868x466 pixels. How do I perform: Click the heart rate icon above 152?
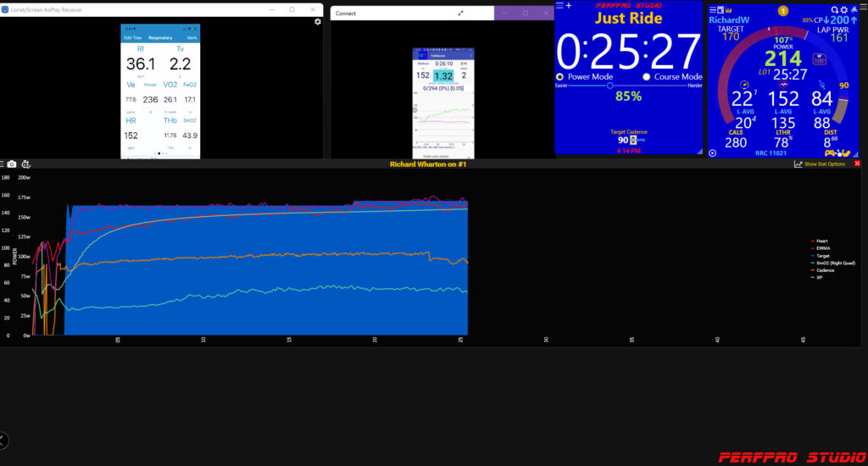coord(783,85)
